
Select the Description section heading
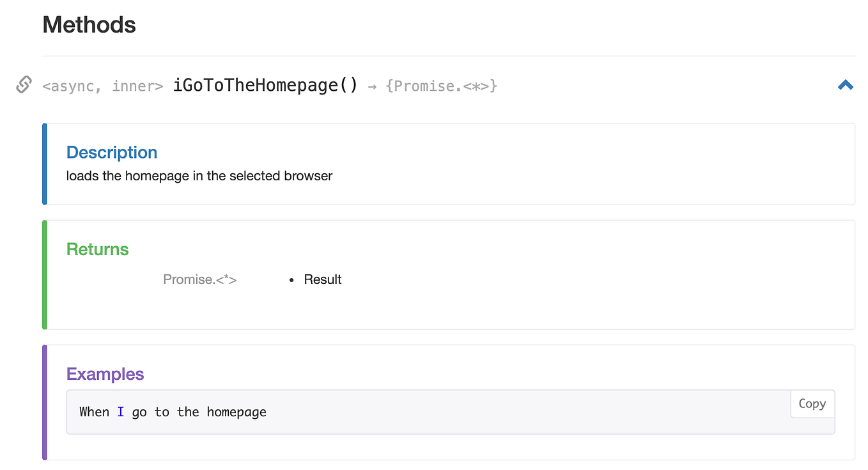tap(111, 152)
